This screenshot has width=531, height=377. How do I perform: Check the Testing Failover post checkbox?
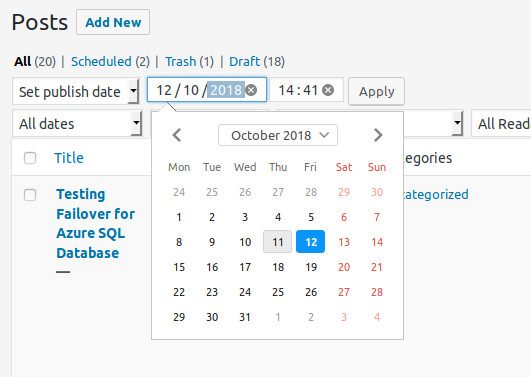tap(30, 195)
